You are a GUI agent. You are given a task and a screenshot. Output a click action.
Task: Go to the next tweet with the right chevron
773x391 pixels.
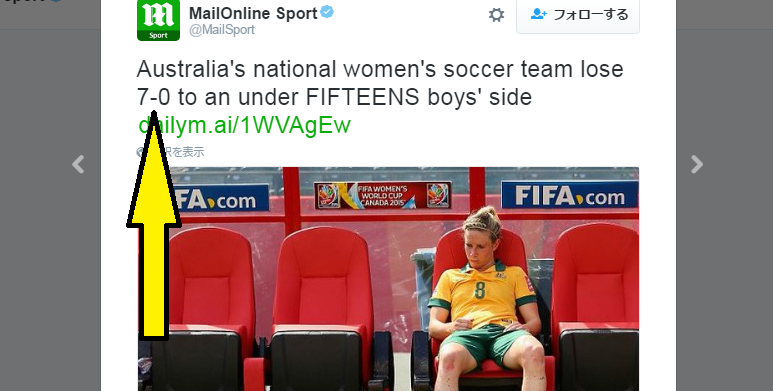point(696,164)
